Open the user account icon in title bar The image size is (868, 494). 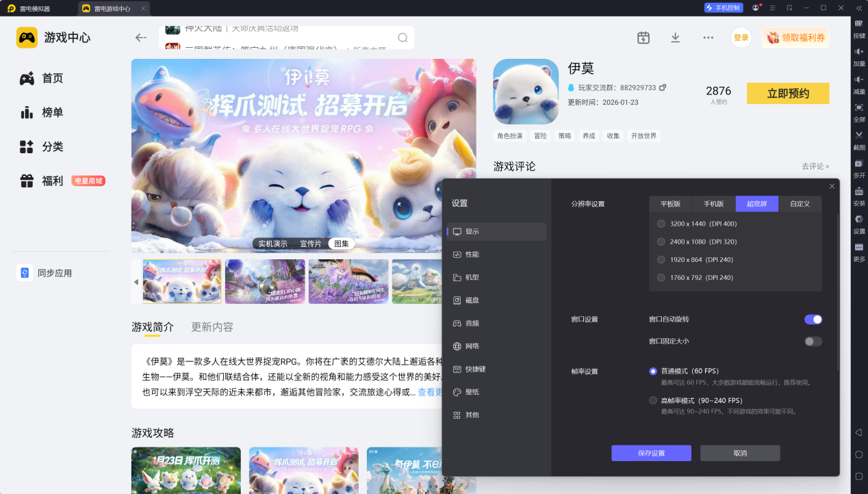(756, 8)
